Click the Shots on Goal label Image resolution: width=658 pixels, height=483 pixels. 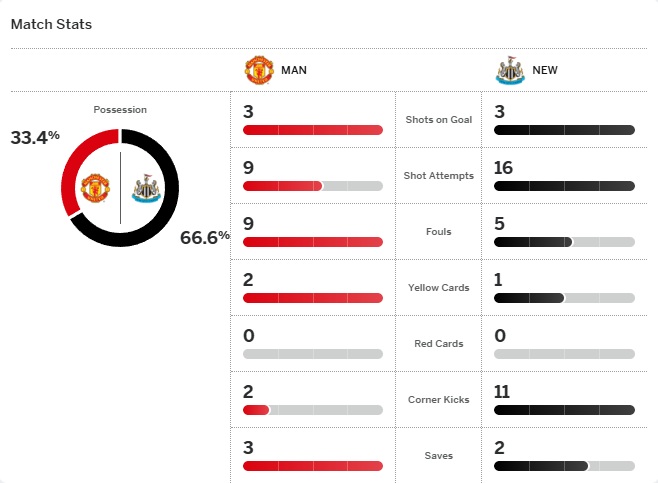point(438,120)
